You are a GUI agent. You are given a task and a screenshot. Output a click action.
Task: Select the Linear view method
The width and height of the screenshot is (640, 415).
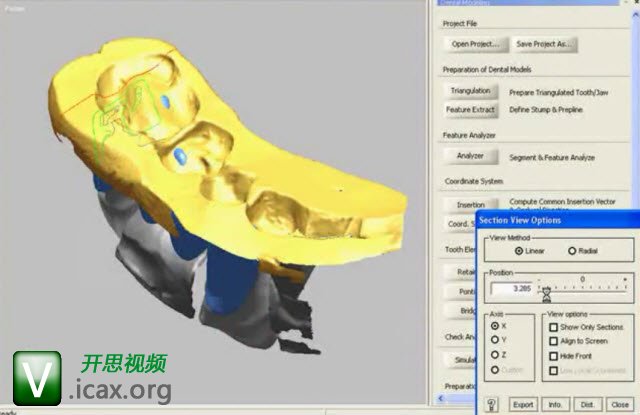(529, 251)
